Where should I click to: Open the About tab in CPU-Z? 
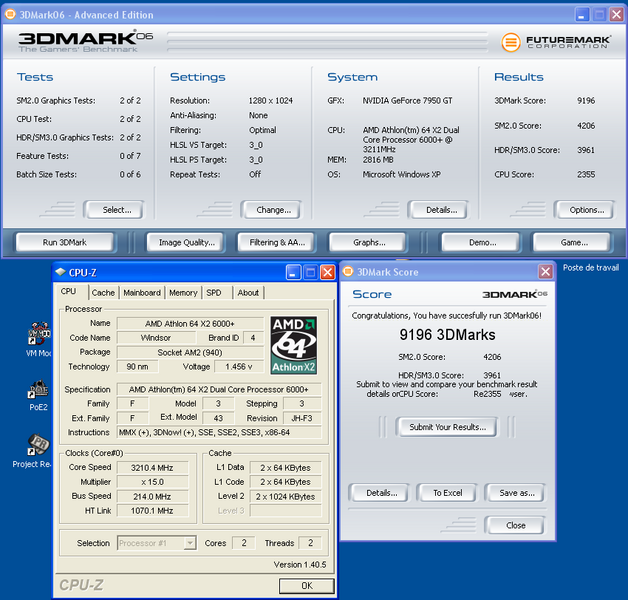248,293
